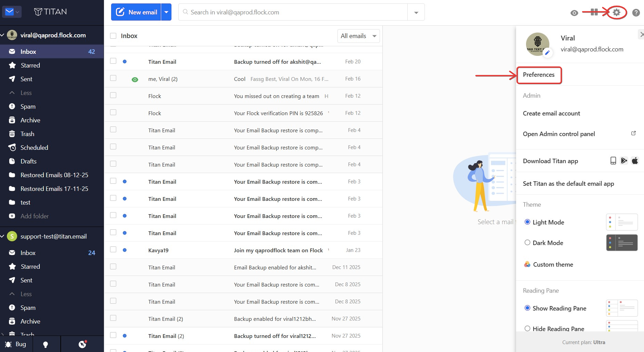Open the settings gear icon
644x352 pixels.
click(617, 12)
